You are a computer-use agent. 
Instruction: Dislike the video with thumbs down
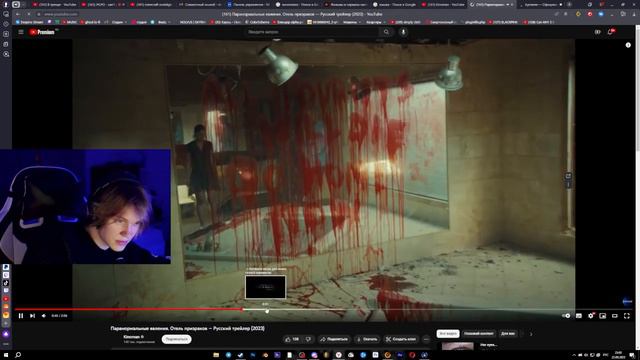click(308, 339)
